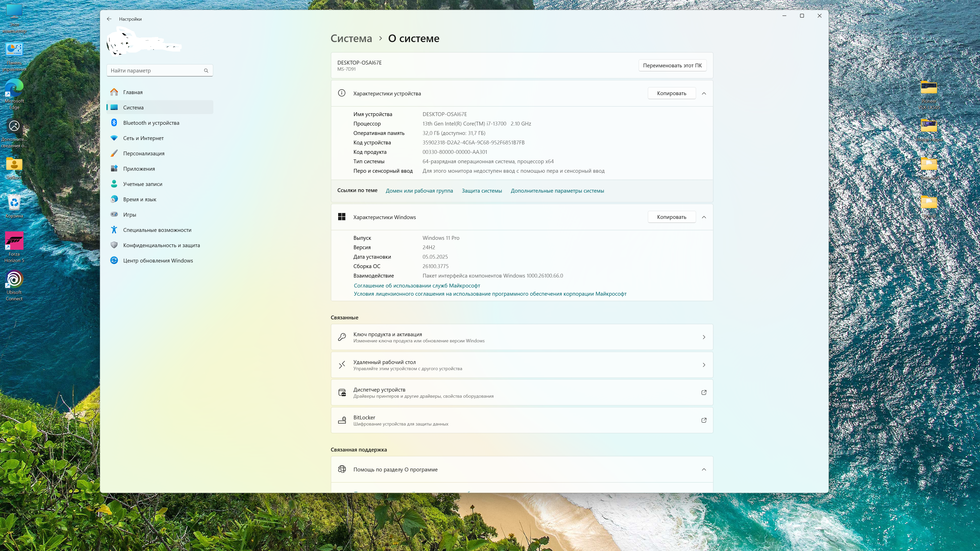This screenshot has width=980, height=551.
Task: Open Диспетчер устройств via its external-link icon
Action: click(704, 392)
